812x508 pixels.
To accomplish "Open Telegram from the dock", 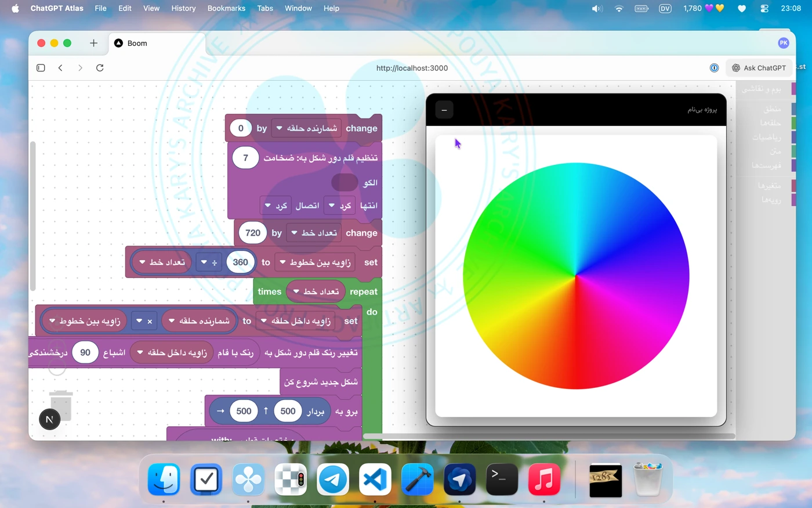I will click(x=333, y=480).
